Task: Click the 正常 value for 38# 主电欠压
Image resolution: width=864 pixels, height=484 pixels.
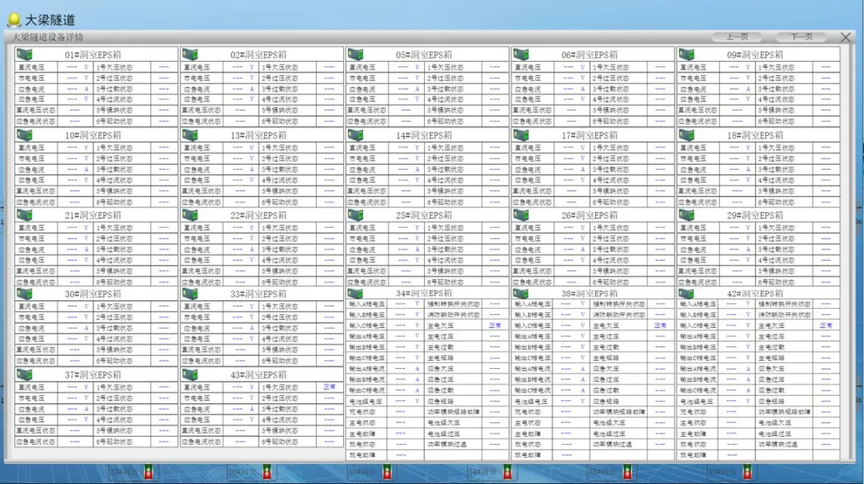Action: (x=660, y=325)
